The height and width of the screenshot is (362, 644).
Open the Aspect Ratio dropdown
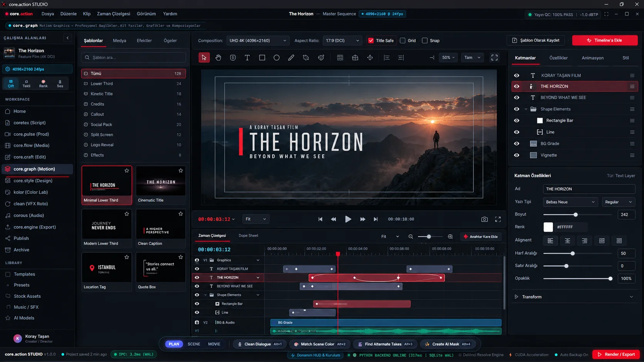click(342, 40)
